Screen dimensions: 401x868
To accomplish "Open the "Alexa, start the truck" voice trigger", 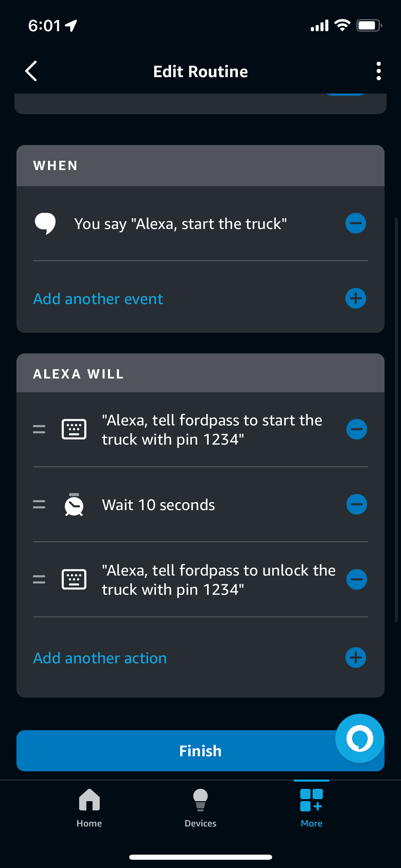I will [180, 224].
